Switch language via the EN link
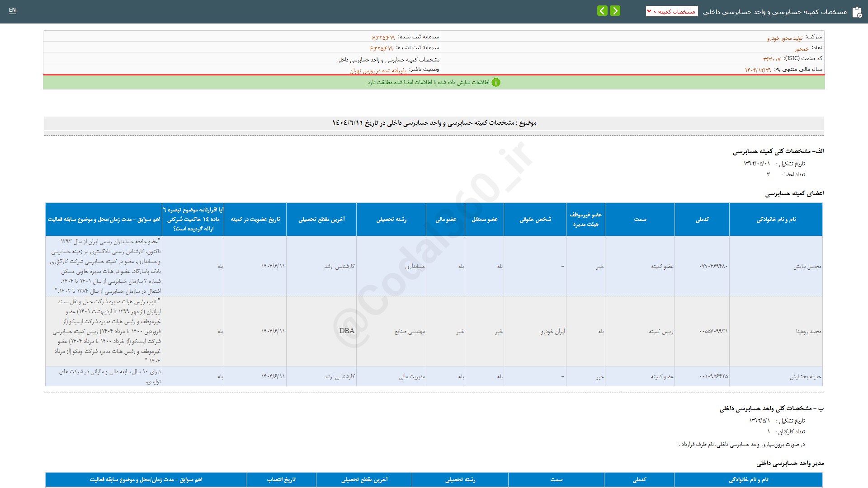The height and width of the screenshot is (488, 868). (12, 10)
